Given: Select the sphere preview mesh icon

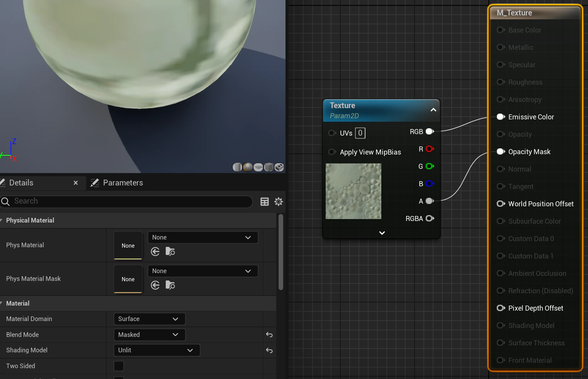Looking at the screenshot, I should click(248, 167).
